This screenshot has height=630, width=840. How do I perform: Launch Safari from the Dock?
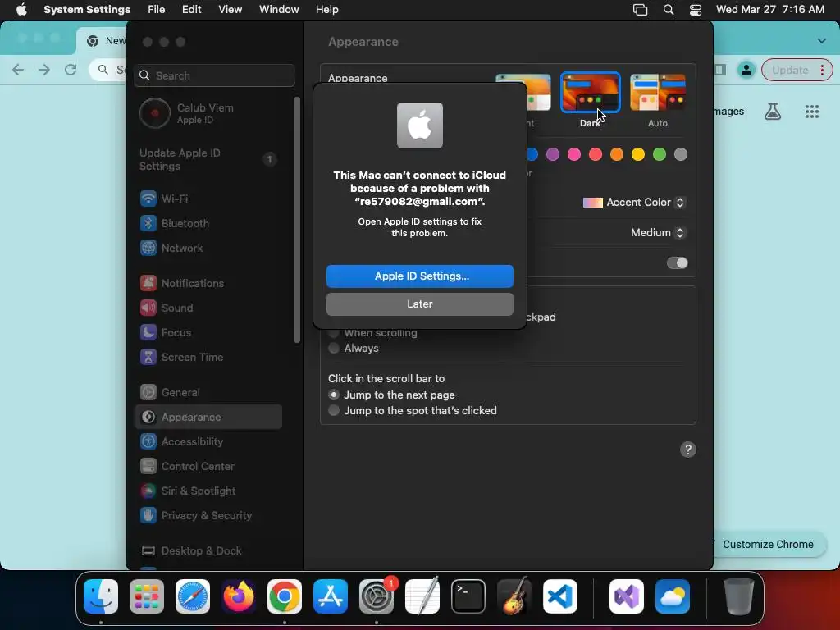pyautogui.click(x=192, y=596)
